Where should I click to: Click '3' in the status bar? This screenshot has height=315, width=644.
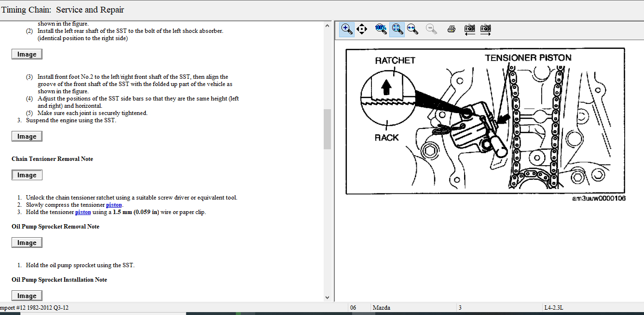(x=460, y=308)
